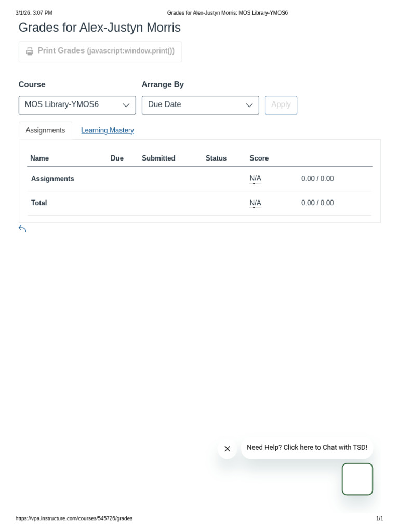Screen dimensions: 399x532
Task: Click the Submitted column header
Action: pos(158,158)
